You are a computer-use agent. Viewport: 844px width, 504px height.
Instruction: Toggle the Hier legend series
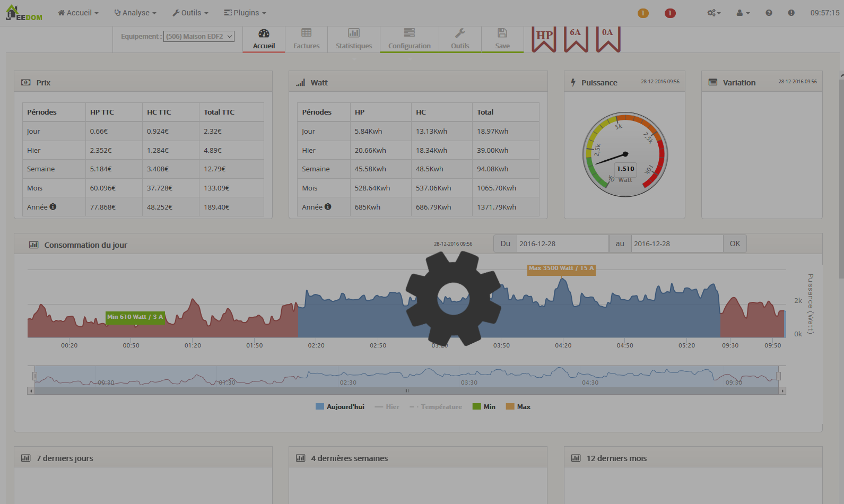point(387,407)
